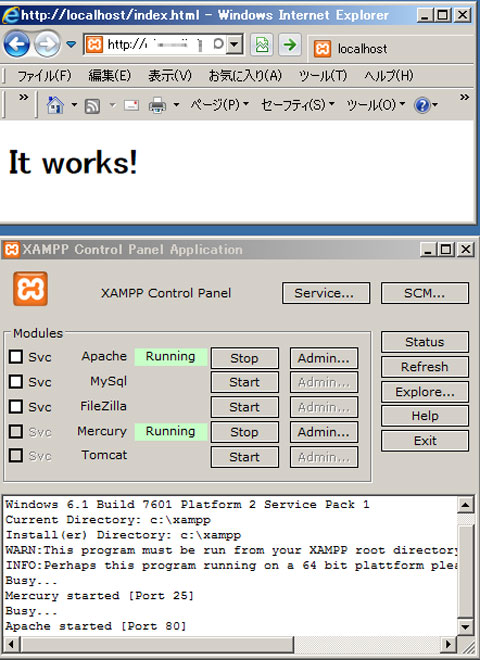Screen dimensions: 480x660
Task: Open the ヘルプ(H) menu
Action: pyautogui.click(x=389, y=76)
